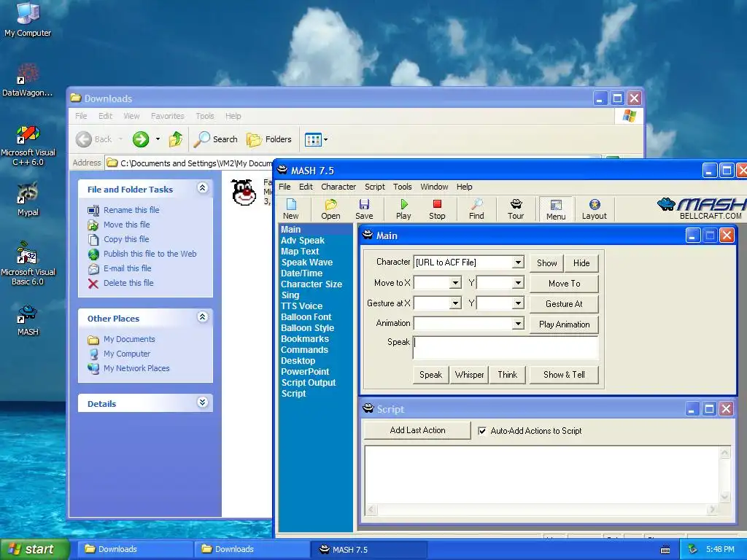The image size is (747, 560).
Task: Click the Speak button below the text box
Action: 430,375
